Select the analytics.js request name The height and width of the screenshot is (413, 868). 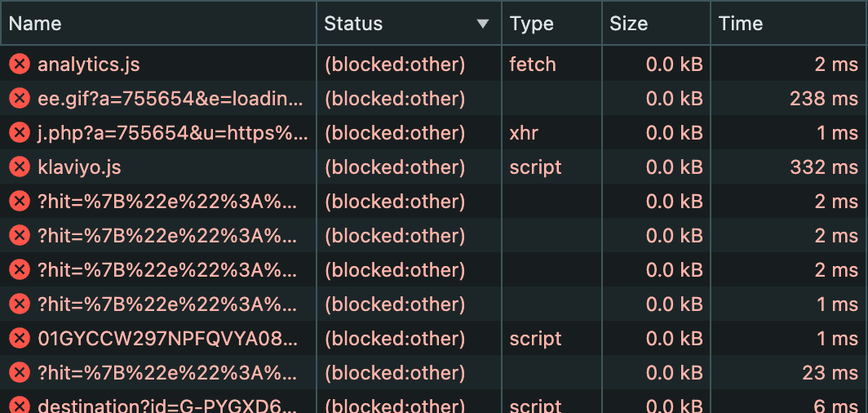(x=89, y=64)
